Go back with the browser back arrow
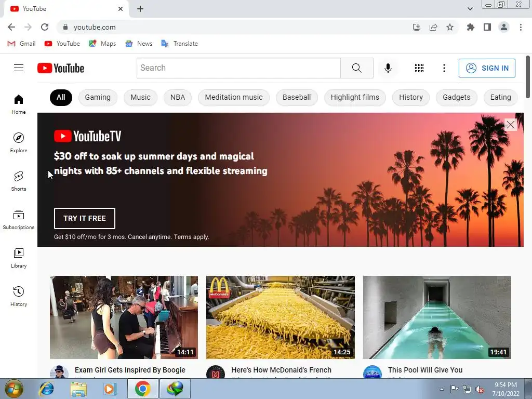The height and width of the screenshot is (399, 532). coord(11,27)
